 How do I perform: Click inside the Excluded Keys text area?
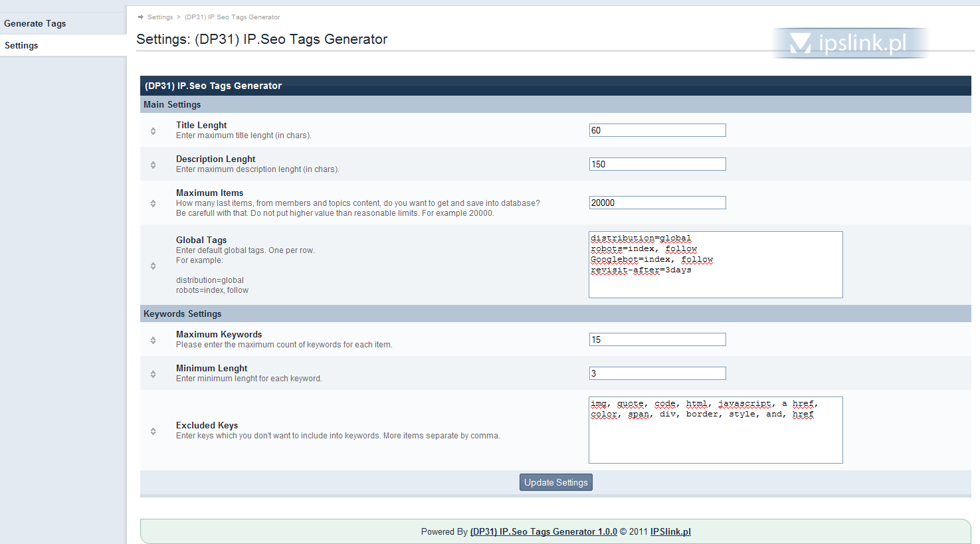click(715, 442)
